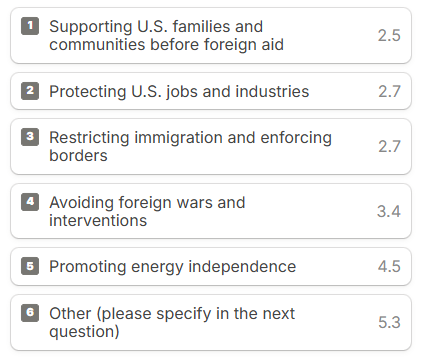
Task: Select 'Restricting immigration and enforcing borders' card
Action: coord(211,146)
